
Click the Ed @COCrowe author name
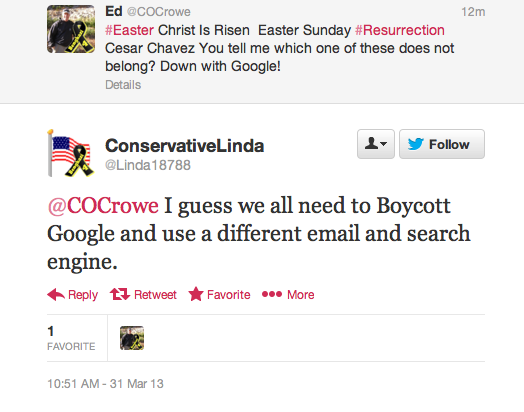tap(148, 11)
